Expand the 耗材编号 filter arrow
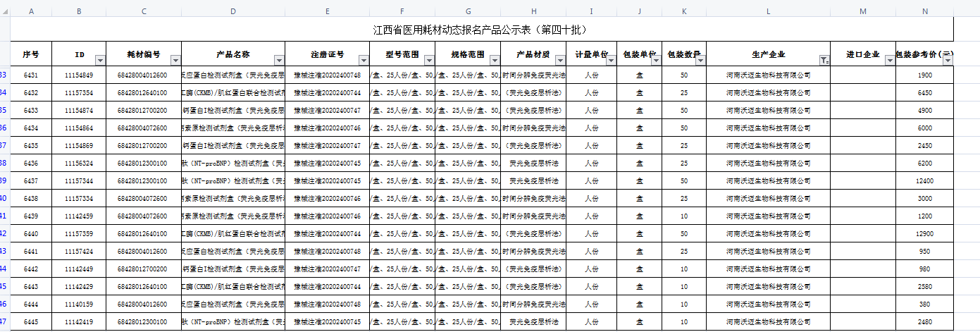Screen dimensions: 980x332 click(175, 61)
